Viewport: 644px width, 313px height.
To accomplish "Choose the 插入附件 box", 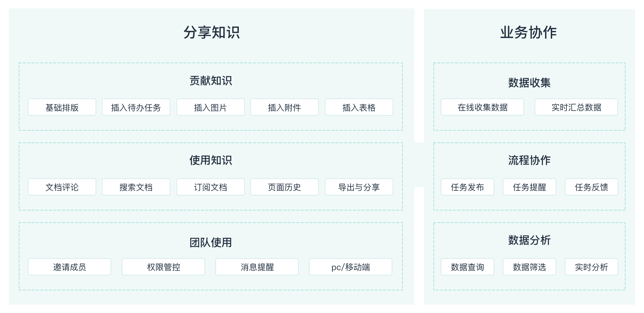I will tap(284, 107).
